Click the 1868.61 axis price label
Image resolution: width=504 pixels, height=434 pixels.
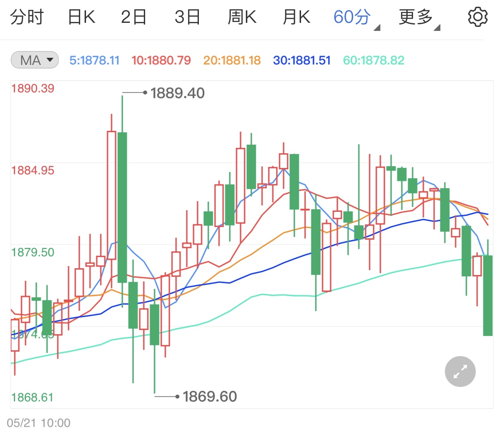point(32,397)
